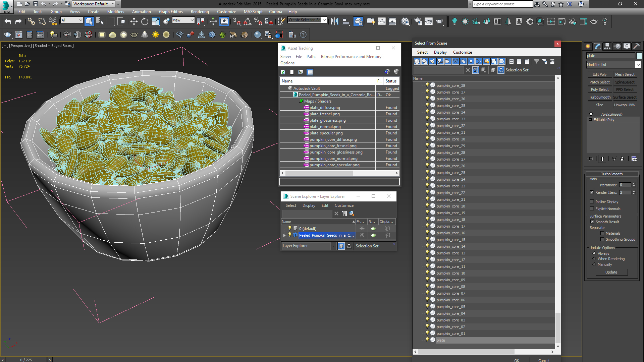The height and width of the screenshot is (362, 644).
Task: Open Create Selection Set dropdown
Action: 324,20
